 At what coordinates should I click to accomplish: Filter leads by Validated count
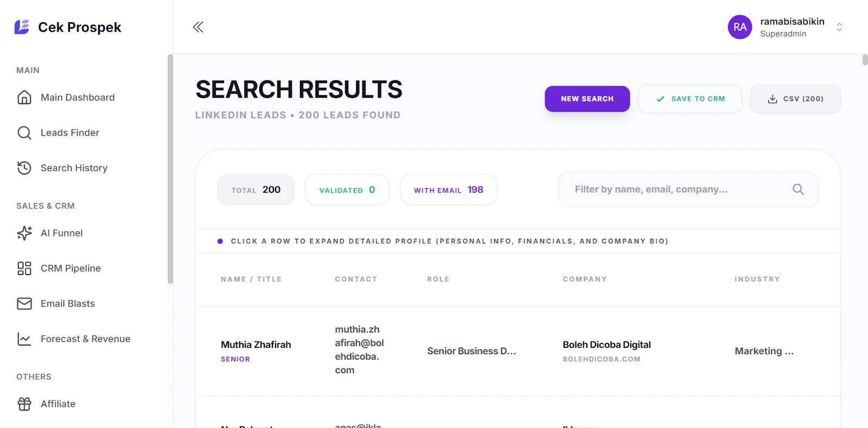pos(347,190)
